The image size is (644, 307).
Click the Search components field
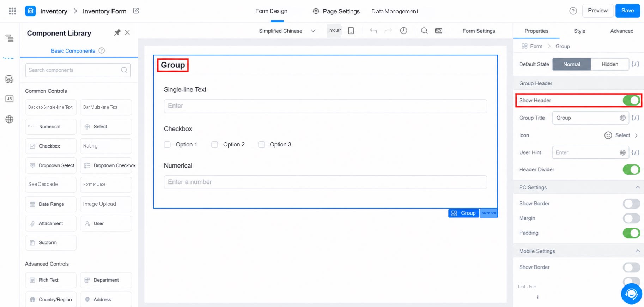(x=78, y=70)
